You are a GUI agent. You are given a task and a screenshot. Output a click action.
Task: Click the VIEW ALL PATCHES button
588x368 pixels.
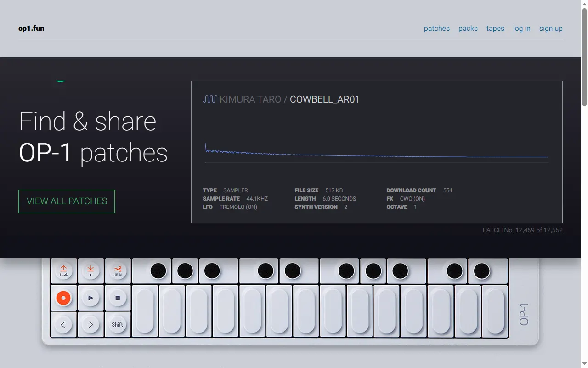pos(67,201)
